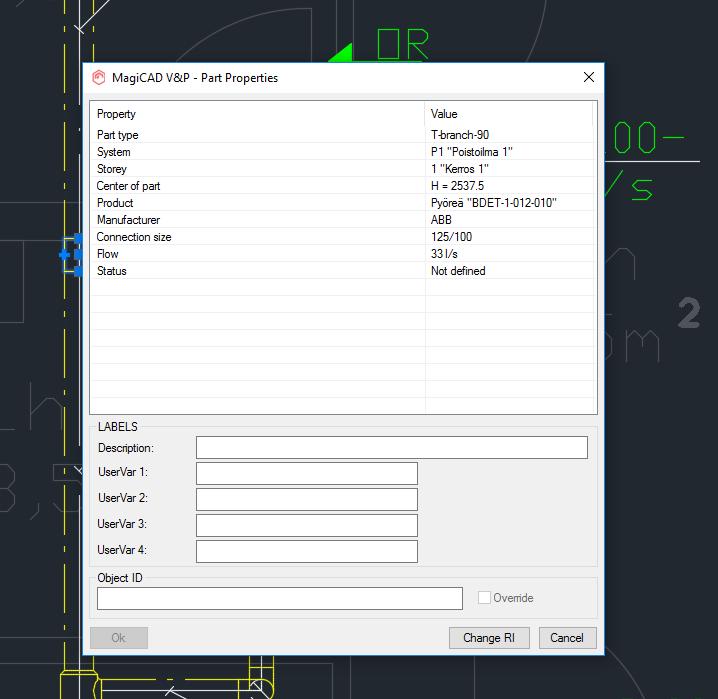
Task: Select the Storey row label
Action: 112,169
